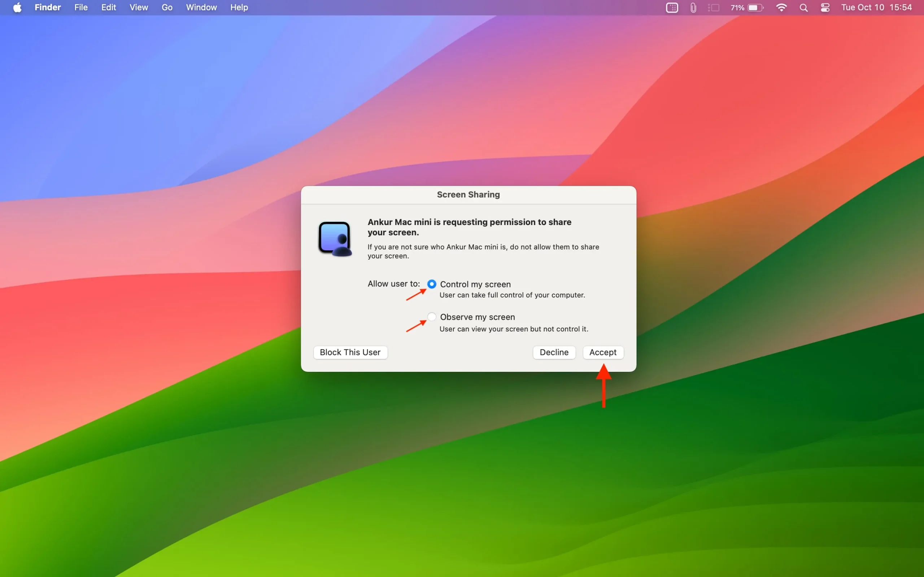Click the battery status icon
This screenshot has width=924, height=577.
pos(752,7)
